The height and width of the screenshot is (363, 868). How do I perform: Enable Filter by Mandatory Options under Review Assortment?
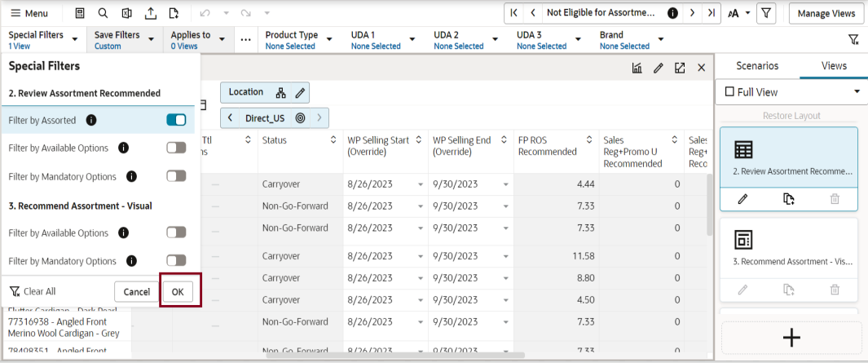176,176
